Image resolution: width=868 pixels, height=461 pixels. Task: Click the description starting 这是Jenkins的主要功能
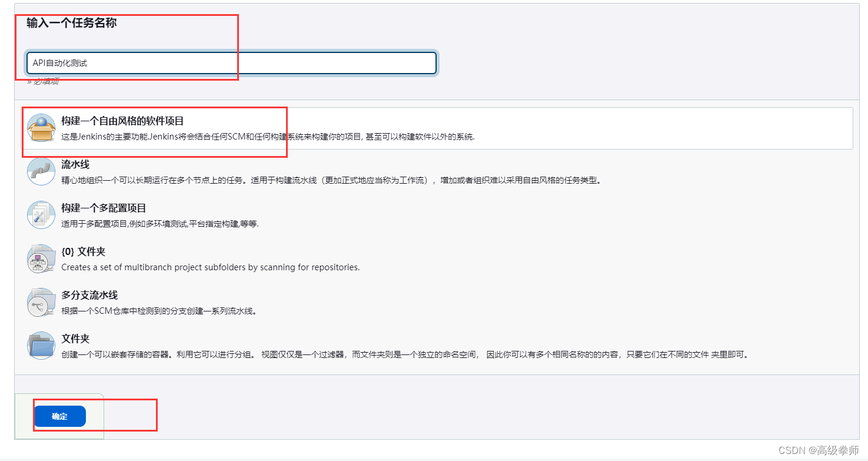click(268, 137)
